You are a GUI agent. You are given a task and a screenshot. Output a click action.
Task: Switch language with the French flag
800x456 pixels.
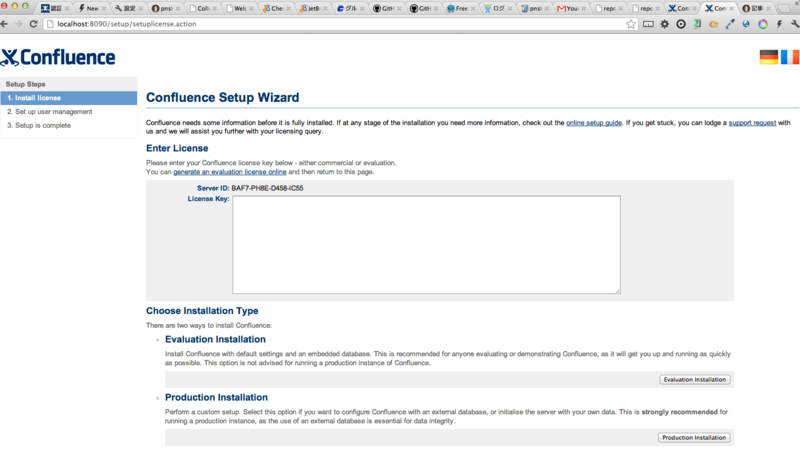coord(790,57)
